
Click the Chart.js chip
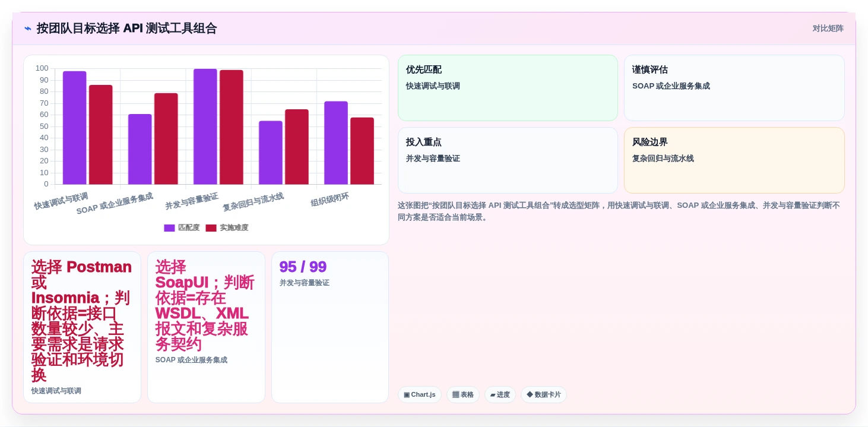tap(420, 395)
